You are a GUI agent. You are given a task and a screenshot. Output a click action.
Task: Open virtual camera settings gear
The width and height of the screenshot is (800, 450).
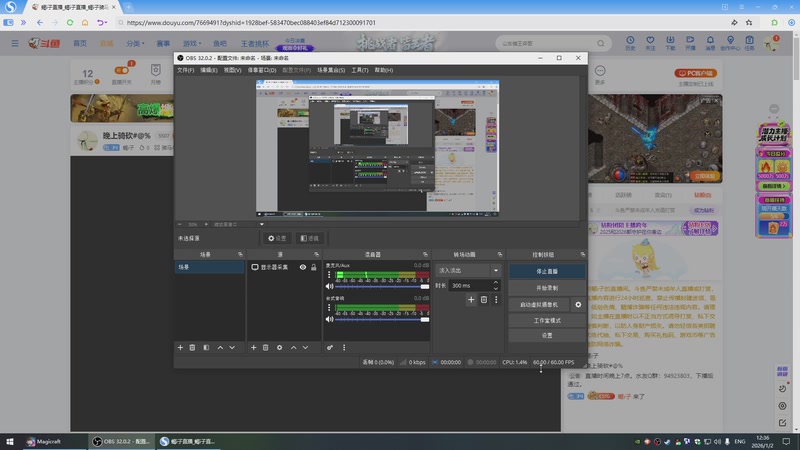tap(578, 304)
